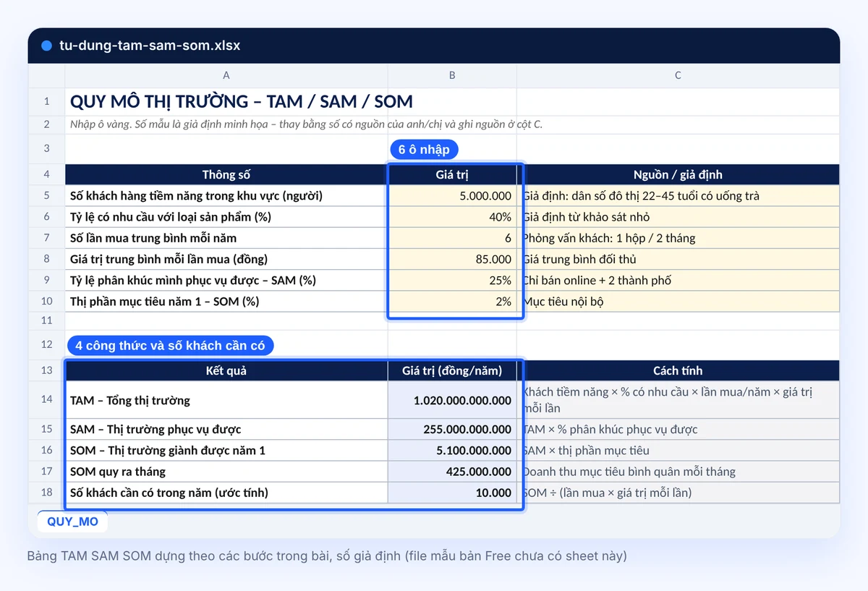The image size is (868, 591).
Task: Select cell 'TAM – Tổng thị trường'
Action: [x=226, y=400]
